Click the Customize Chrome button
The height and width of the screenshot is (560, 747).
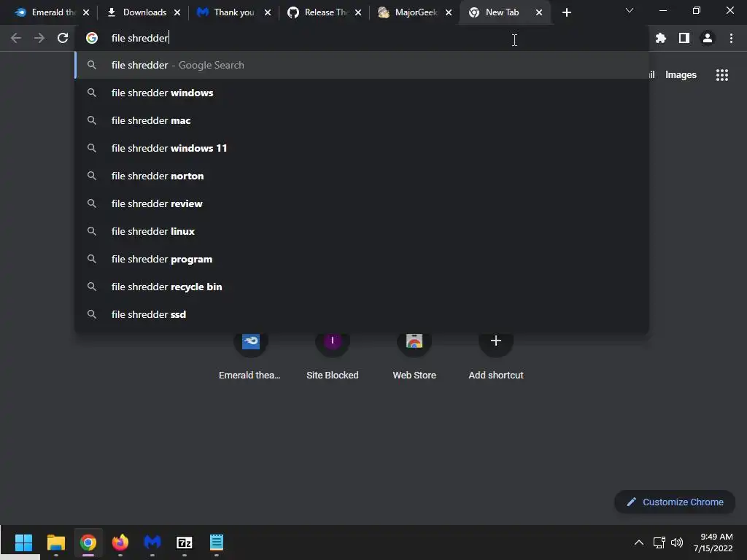point(675,502)
